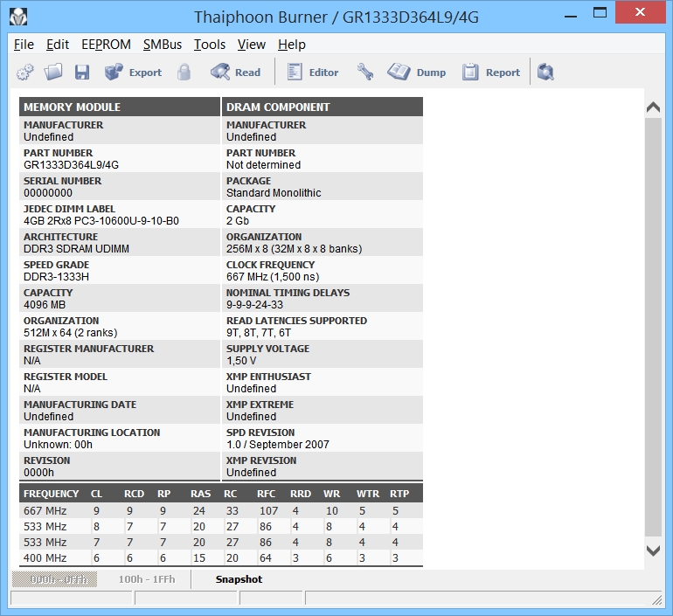Click the RTP column header
The image size is (673, 616).
pos(399,494)
